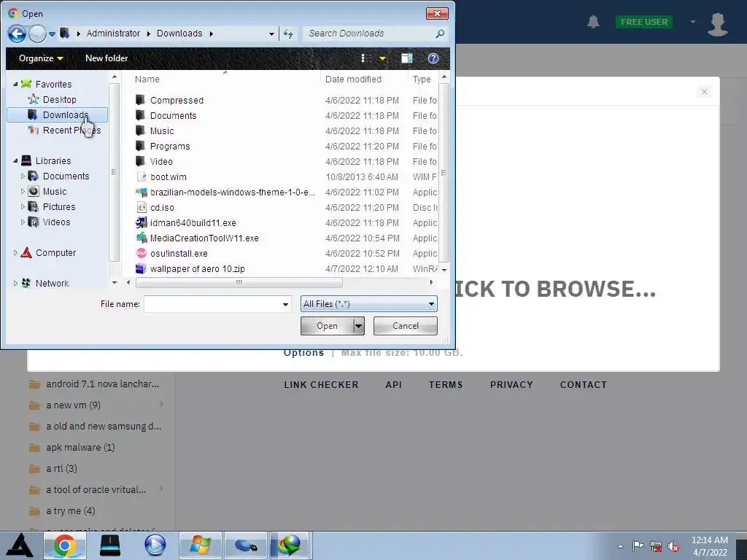
Task: Open the view options dropdown arrow
Action: [382, 58]
